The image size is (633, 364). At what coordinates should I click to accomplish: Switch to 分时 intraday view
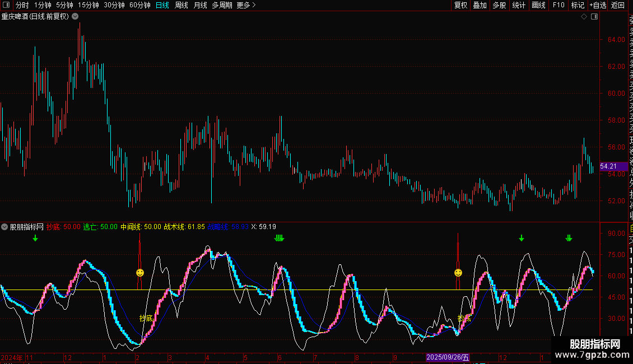point(22,5)
